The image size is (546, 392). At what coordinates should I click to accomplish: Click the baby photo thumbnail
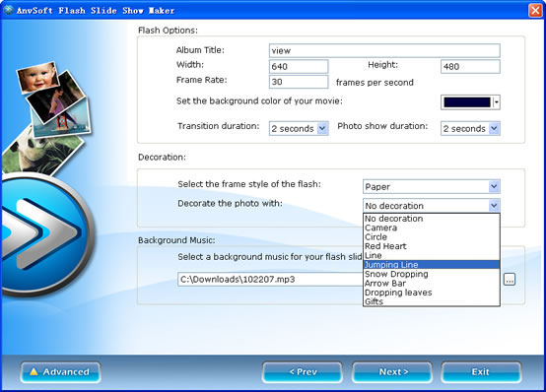pyautogui.click(x=38, y=77)
